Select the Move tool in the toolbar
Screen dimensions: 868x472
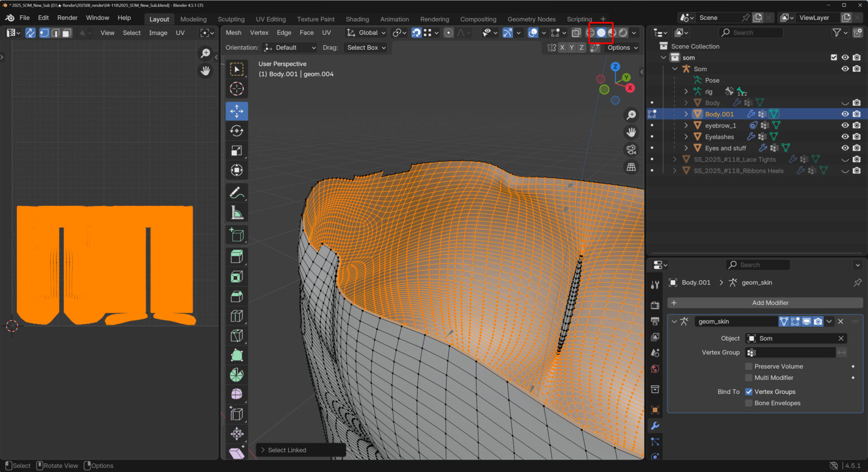(237, 111)
